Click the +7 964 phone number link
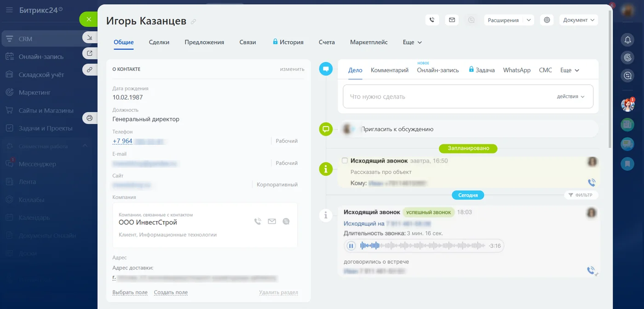Image resolution: width=644 pixels, height=309 pixels. tap(122, 141)
